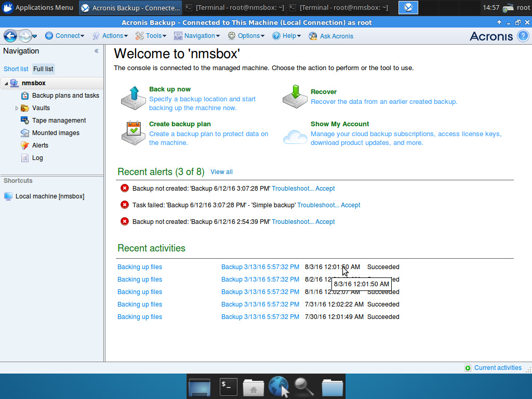This screenshot has height=399, width=532.
Task: Open the Home folder file manager dock icon
Action: pos(253,387)
